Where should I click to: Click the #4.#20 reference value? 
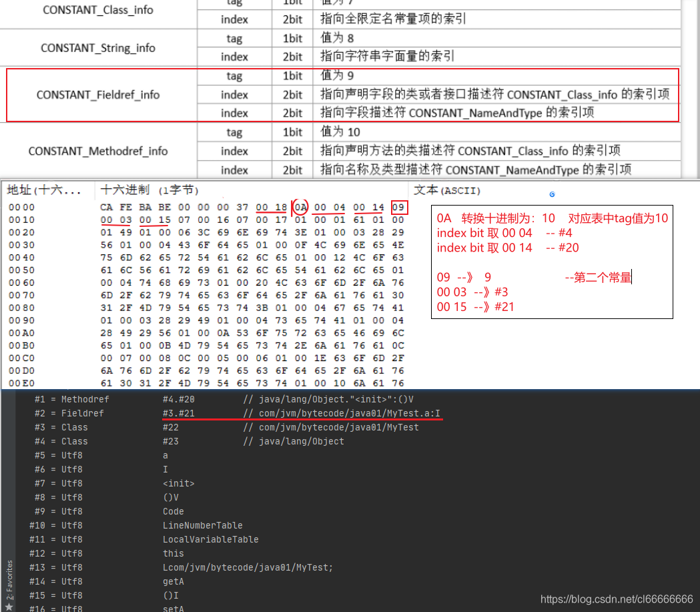179,400
